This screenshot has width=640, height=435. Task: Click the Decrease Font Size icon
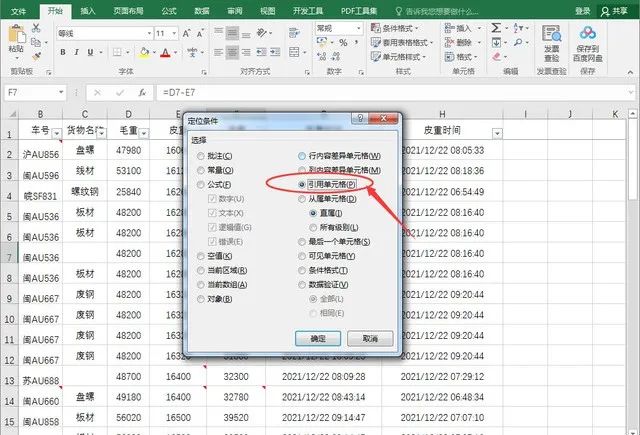pos(200,33)
